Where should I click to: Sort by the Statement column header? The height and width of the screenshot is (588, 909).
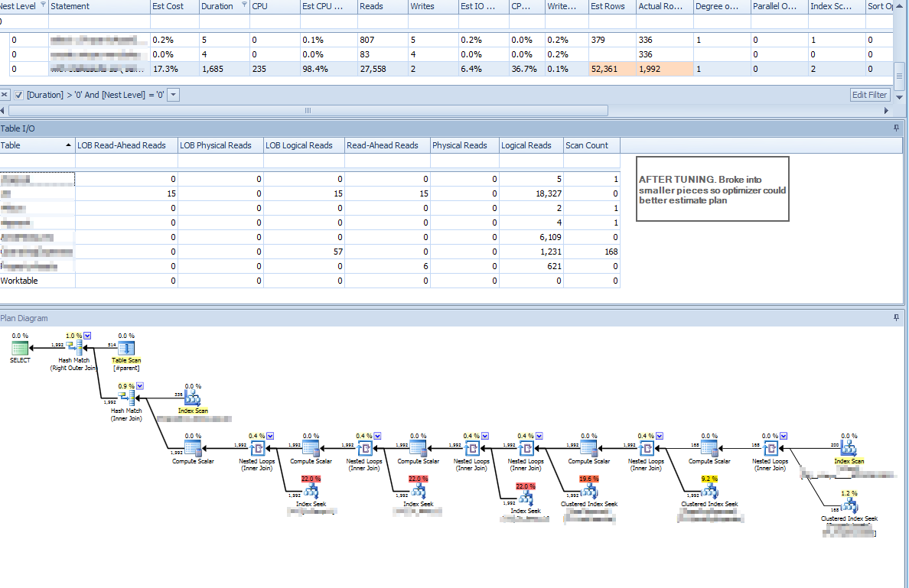99,6
